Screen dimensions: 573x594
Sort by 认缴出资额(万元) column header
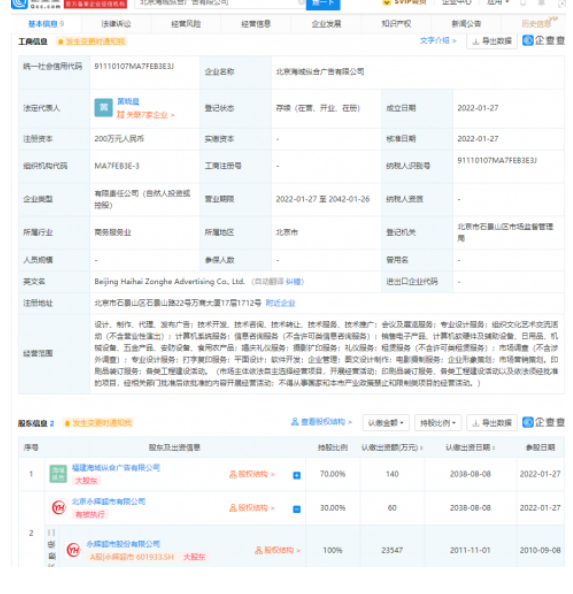pyautogui.click(x=392, y=447)
